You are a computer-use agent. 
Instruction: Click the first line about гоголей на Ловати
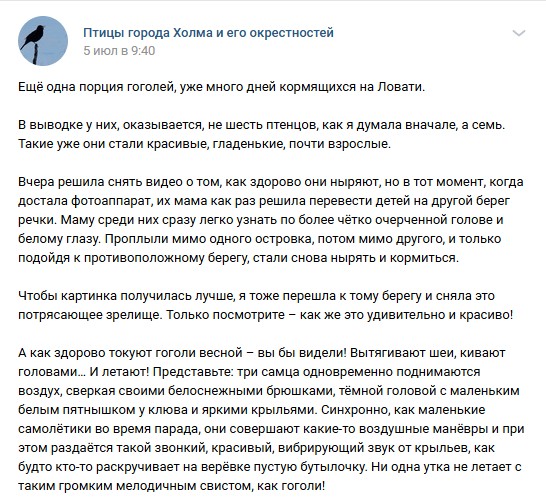pos(221,87)
